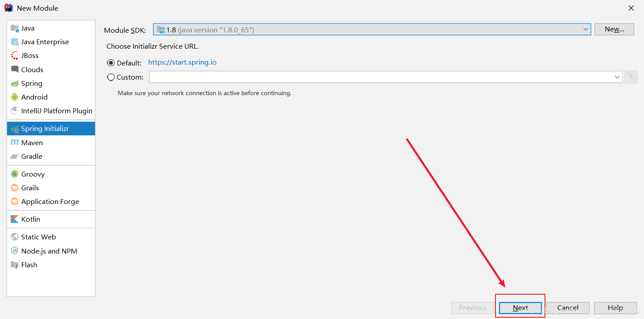
Task: Select the Grails list entry
Action: click(51, 188)
